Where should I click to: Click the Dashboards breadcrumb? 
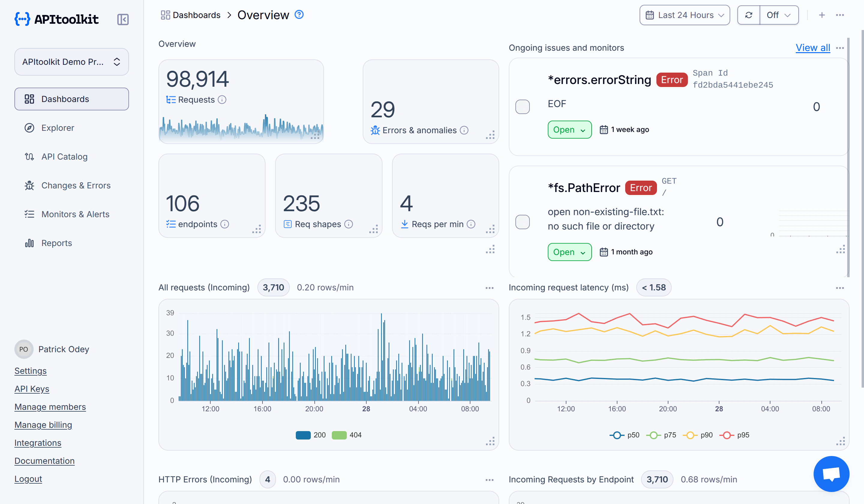pyautogui.click(x=196, y=15)
